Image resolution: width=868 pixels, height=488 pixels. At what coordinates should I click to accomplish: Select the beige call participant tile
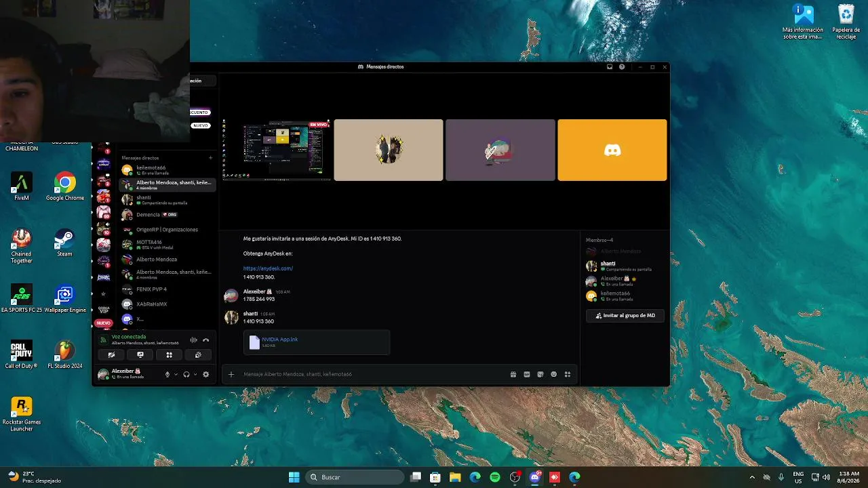pos(389,150)
